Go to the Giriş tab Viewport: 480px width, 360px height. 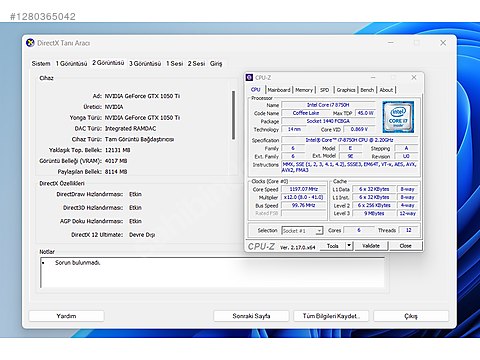(x=216, y=63)
